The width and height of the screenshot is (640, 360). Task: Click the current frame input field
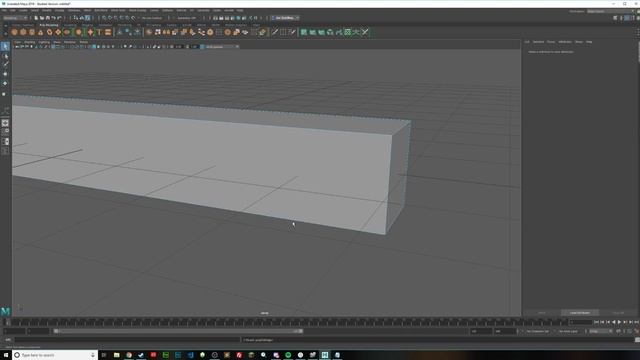click(581, 322)
